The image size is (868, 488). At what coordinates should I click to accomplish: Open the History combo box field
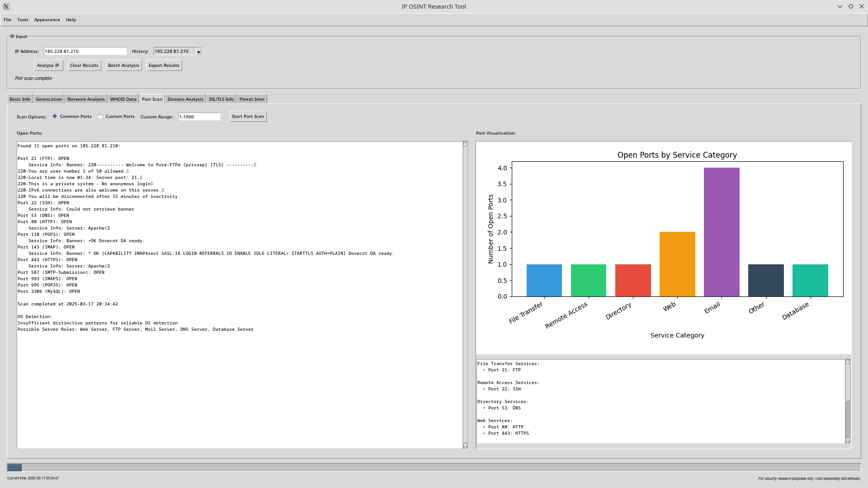pos(174,52)
